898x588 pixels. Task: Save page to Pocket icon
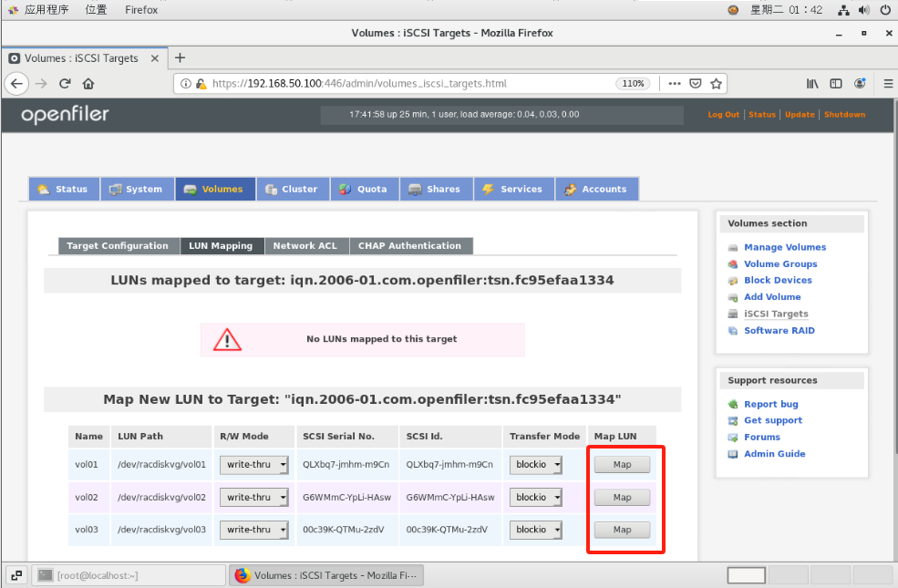[696, 84]
